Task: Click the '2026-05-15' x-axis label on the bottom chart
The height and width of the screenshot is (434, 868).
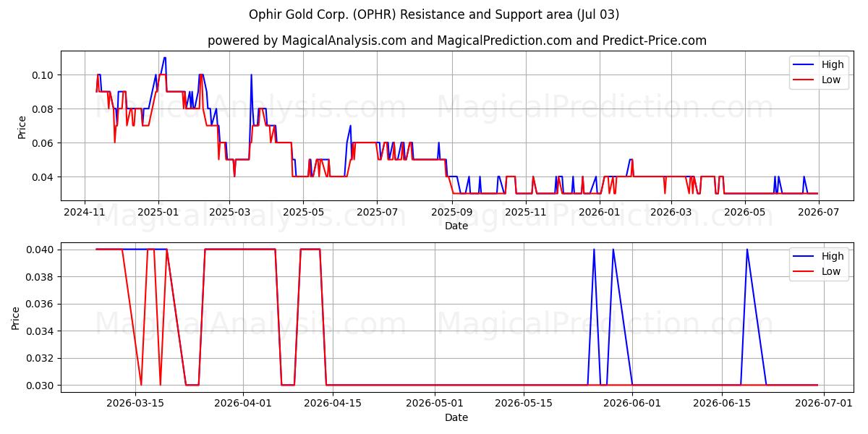Action: [524, 404]
